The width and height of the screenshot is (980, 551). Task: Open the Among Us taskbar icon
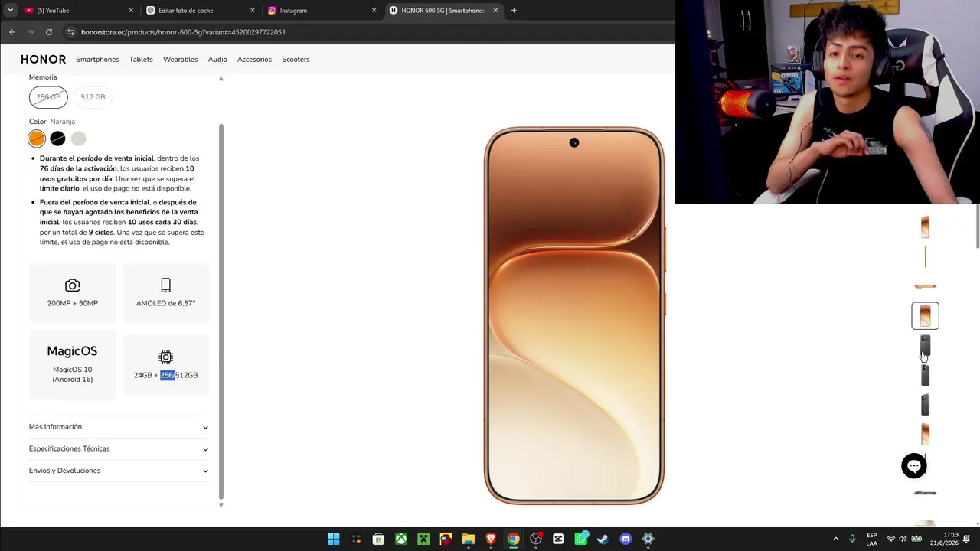[446, 539]
